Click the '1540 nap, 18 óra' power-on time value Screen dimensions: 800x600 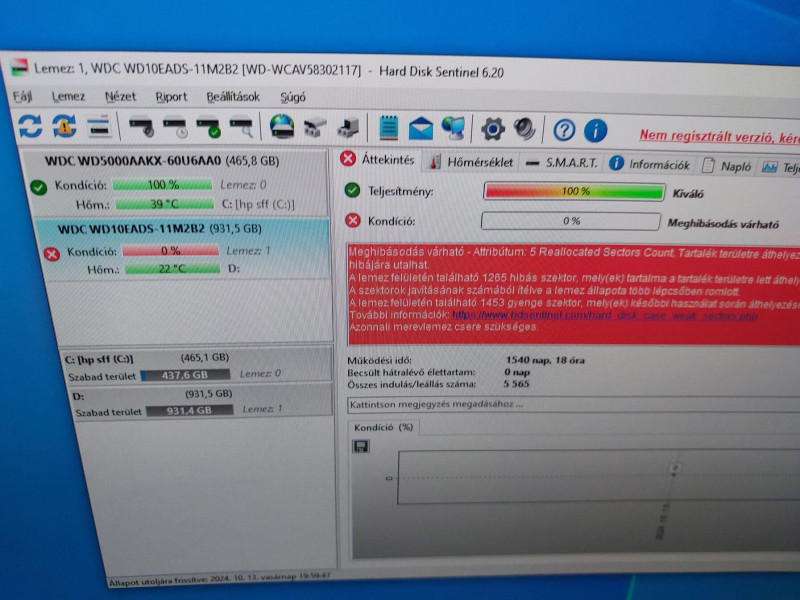point(545,360)
